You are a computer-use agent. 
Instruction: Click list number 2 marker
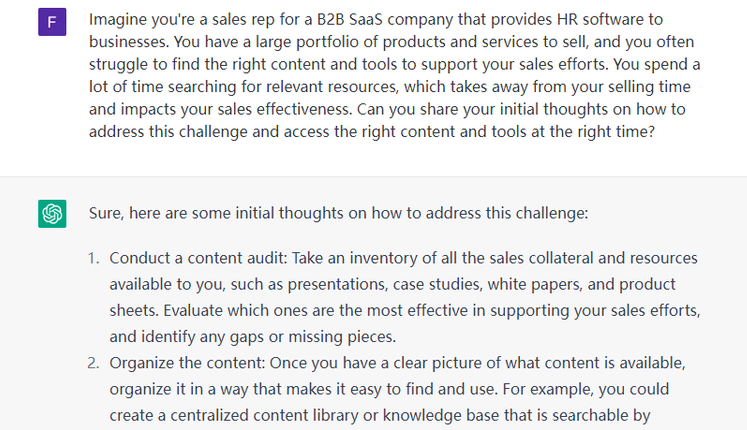coord(92,362)
